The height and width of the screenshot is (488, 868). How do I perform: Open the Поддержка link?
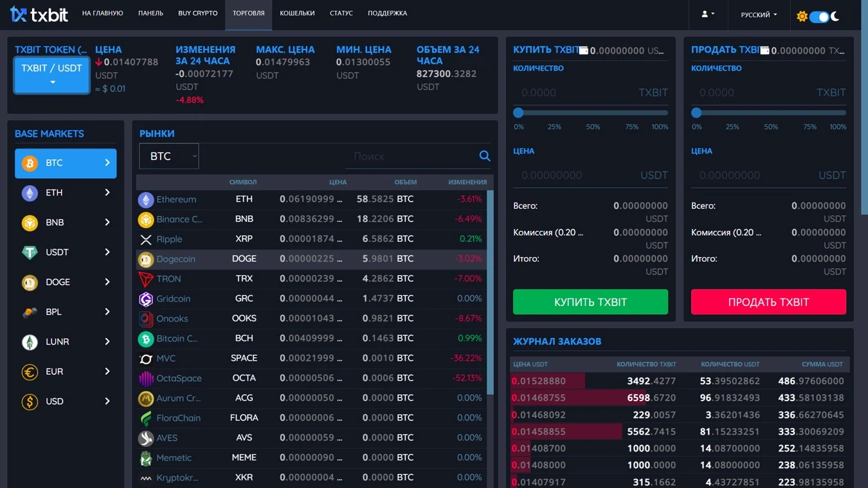pos(387,14)
